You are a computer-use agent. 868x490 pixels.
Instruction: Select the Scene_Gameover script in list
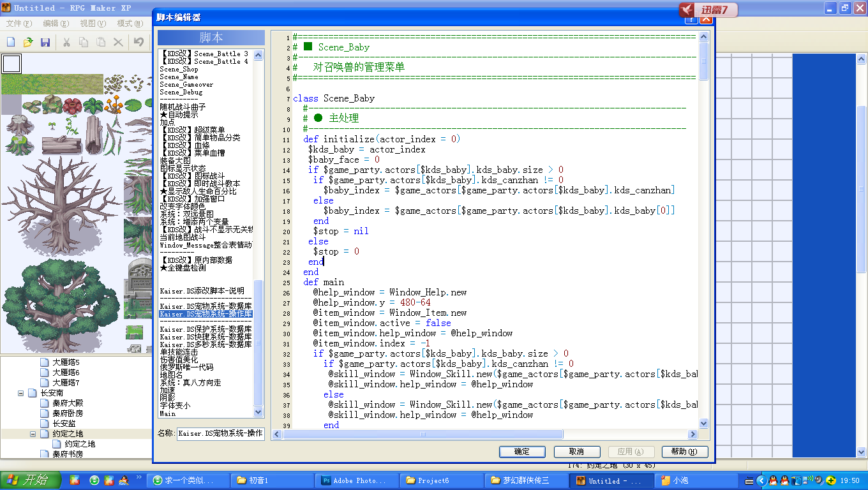click(187, 85)
